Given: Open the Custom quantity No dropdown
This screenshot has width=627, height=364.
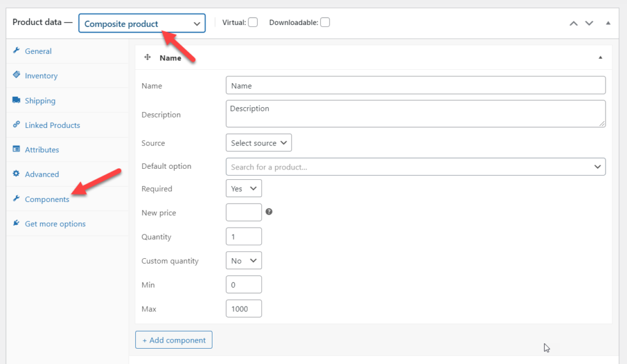Looking at the screenshot, I should point(244,261).
